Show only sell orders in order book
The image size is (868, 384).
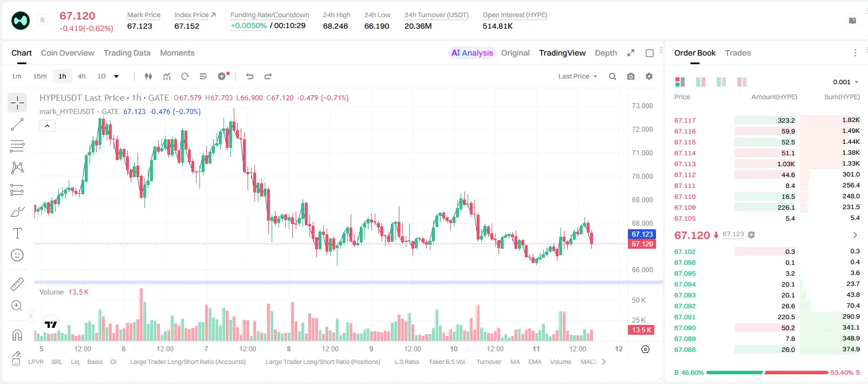[x=743, y=82]
